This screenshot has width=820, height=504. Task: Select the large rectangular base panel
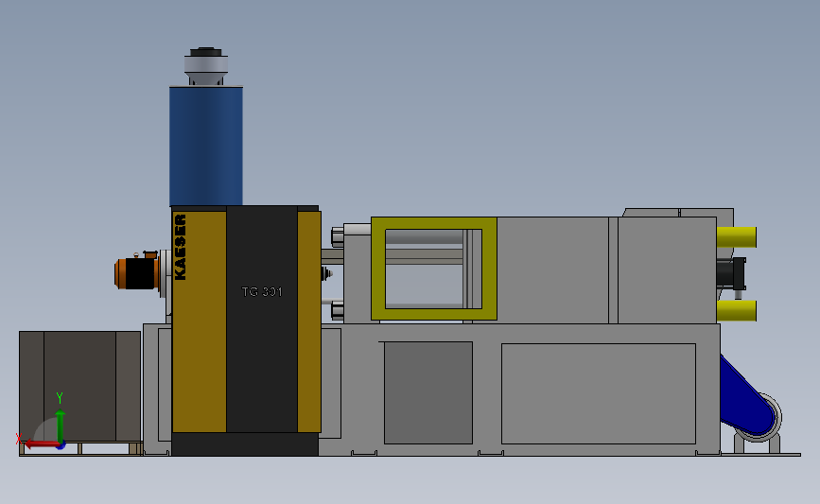[x=599, y=393]
